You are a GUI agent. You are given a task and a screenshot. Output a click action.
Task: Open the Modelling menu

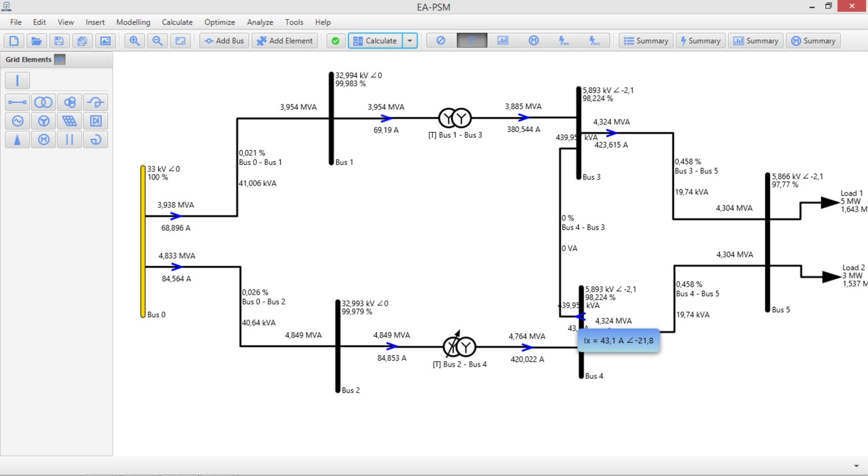[x=133, y=22]
